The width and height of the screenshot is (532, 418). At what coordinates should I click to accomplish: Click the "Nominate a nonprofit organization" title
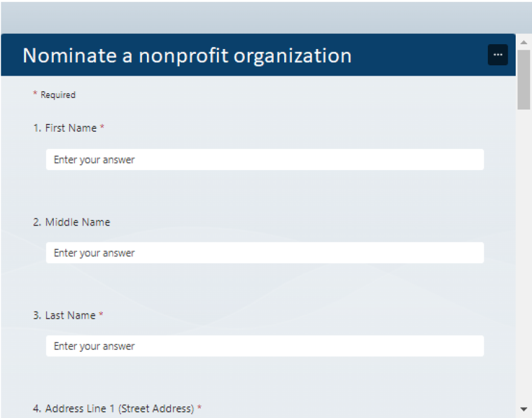pyautogui.click(x=187, y=56)
